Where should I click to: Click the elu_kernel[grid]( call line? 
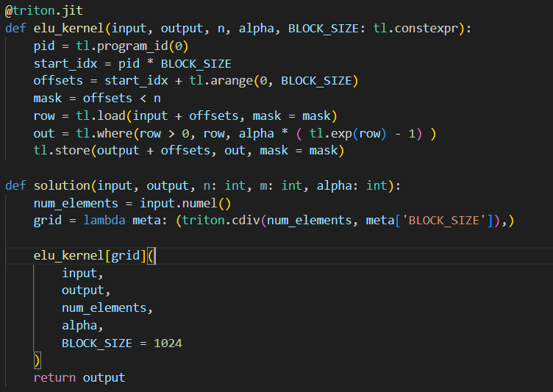tap(94, 255)
